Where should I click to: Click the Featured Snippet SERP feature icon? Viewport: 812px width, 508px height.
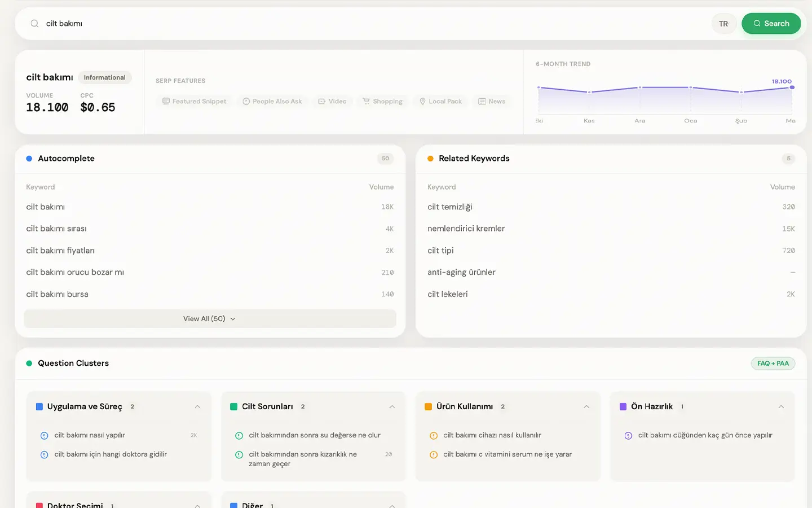(x=166, y=102)
